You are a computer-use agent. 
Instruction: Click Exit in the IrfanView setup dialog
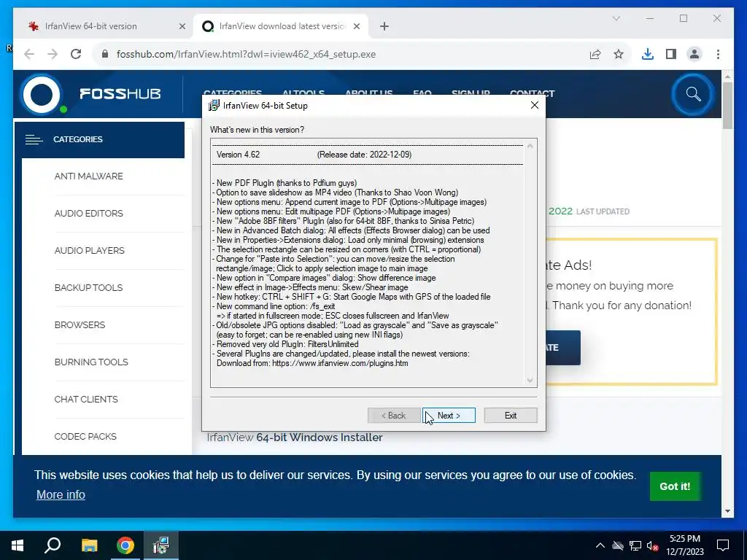coord(511,415)
